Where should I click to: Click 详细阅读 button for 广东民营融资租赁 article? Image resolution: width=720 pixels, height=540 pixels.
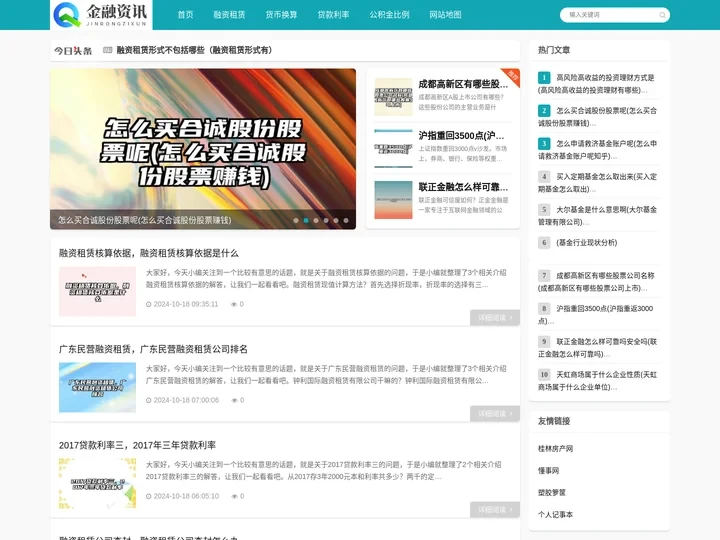pos(495,414)
